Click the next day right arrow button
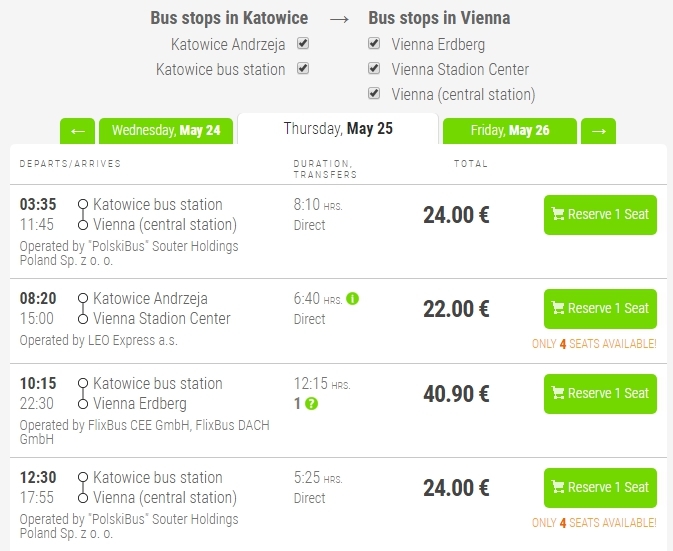Viewport: 673px width, 551px height. coord(598,131)
